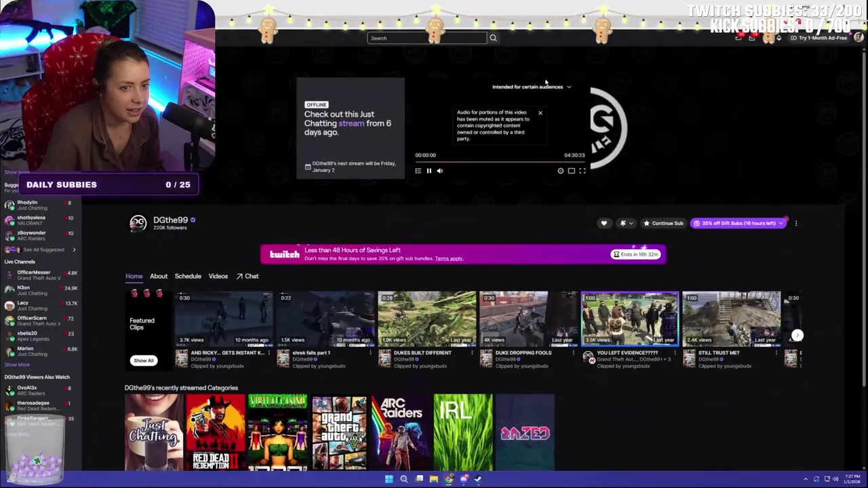
Task: Pause the video player
Action: click(429, 171)
